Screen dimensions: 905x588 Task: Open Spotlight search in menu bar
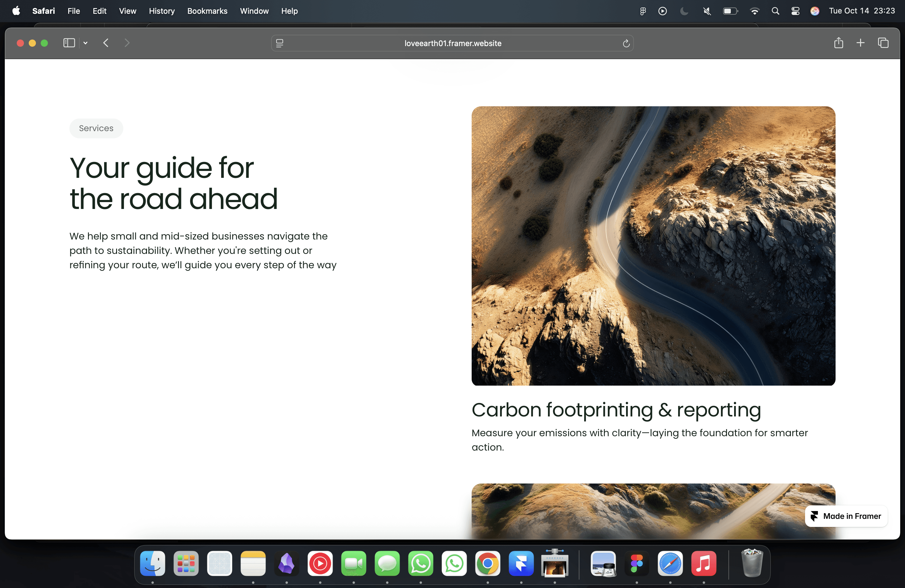coord(775,11)
